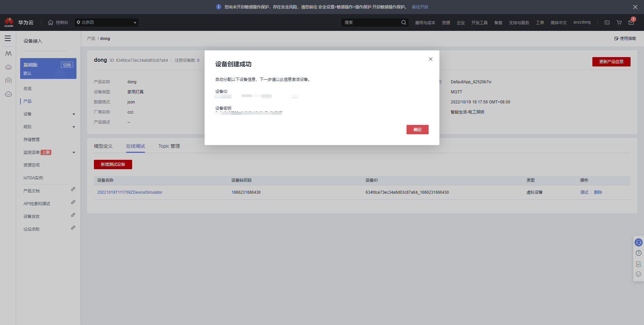Open external link icon beside API检索和调试
Image resolution: width=644 pixels, height=325 pixels.
point(73,202)
